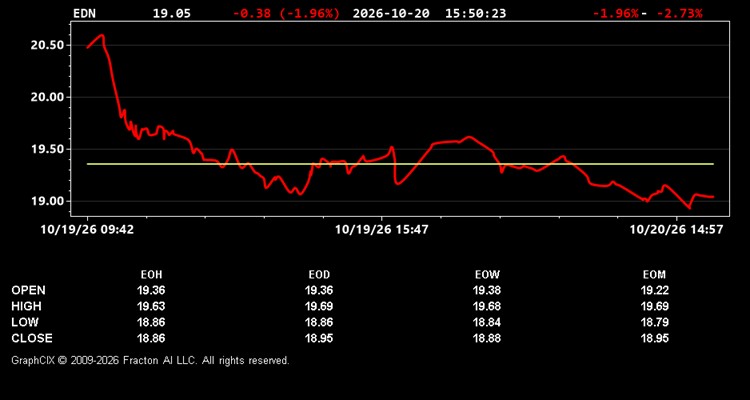This screenshot has height=400, width=750.
Task: Click the EOD open value 19.36
Action: [x=319, y=290]
